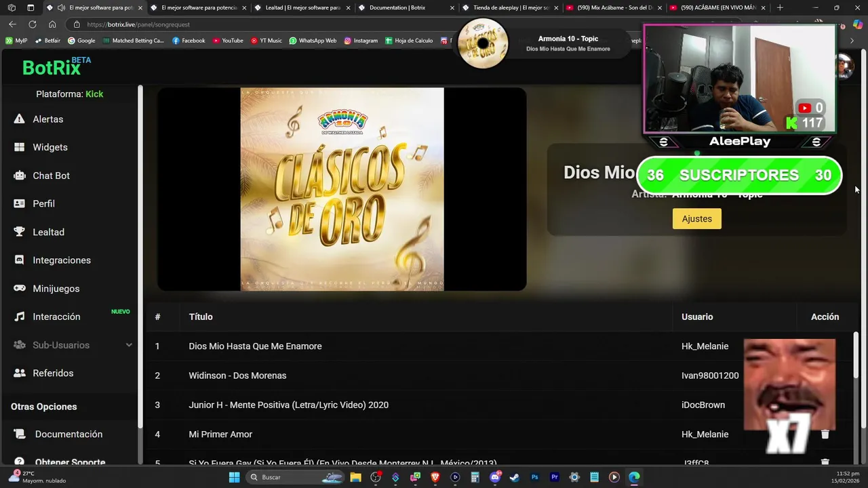Open Premiere Pro from the taskbar

(x=555, y=477)
